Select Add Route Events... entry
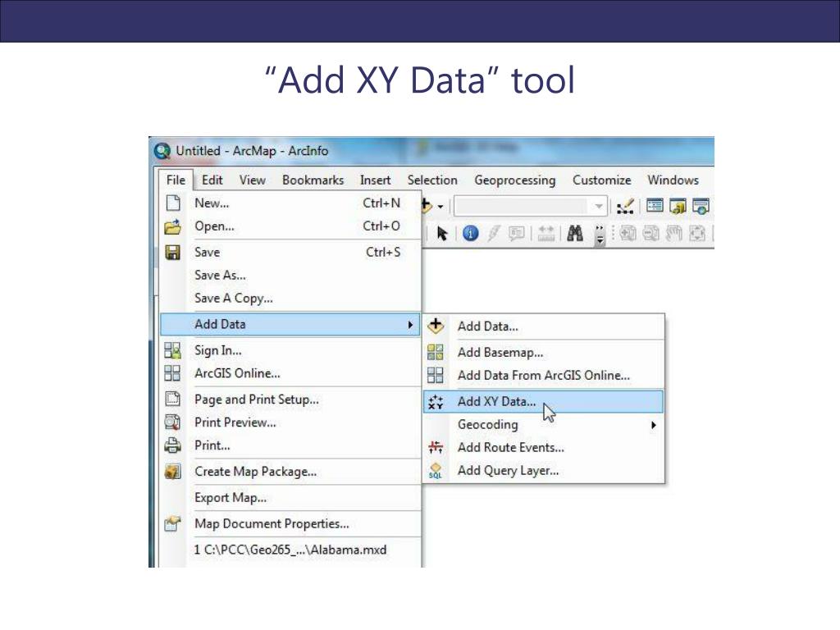 tap(543, 447)
